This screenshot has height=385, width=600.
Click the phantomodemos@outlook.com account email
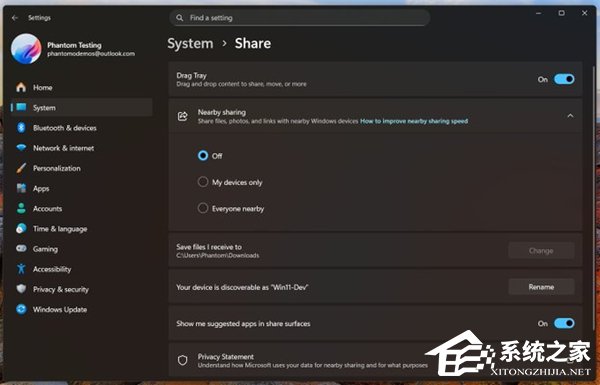(x=91, y=54)
